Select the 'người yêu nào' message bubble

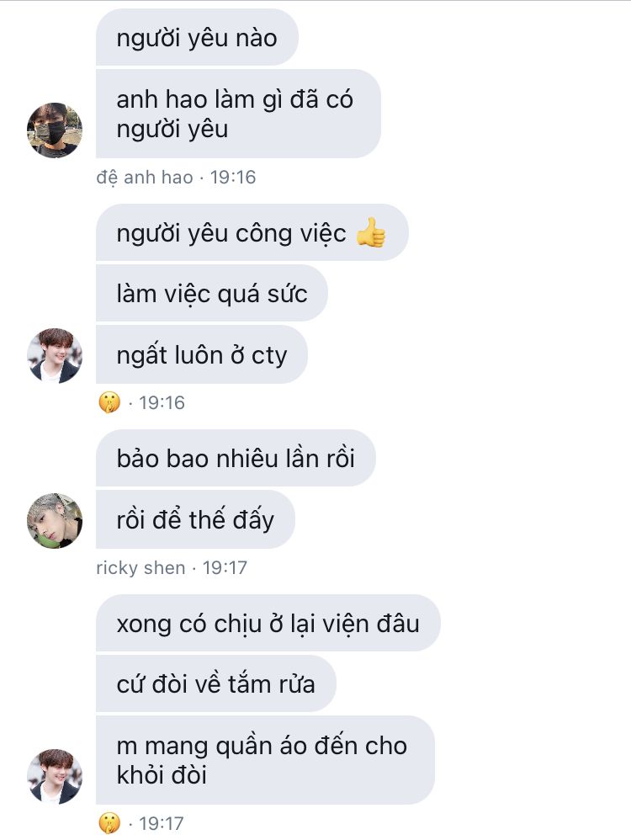pyautogui.click(x=197, y=38)
